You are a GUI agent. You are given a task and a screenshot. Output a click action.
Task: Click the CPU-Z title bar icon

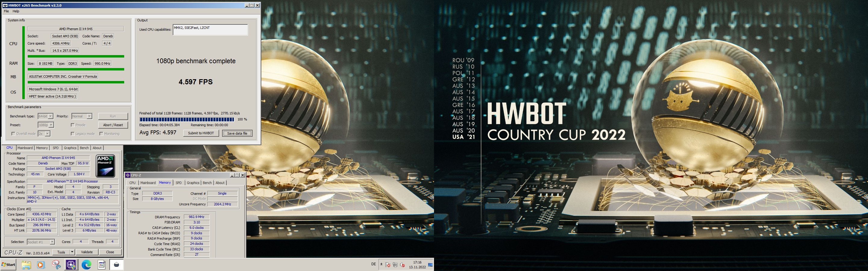[x=128, y=175]
